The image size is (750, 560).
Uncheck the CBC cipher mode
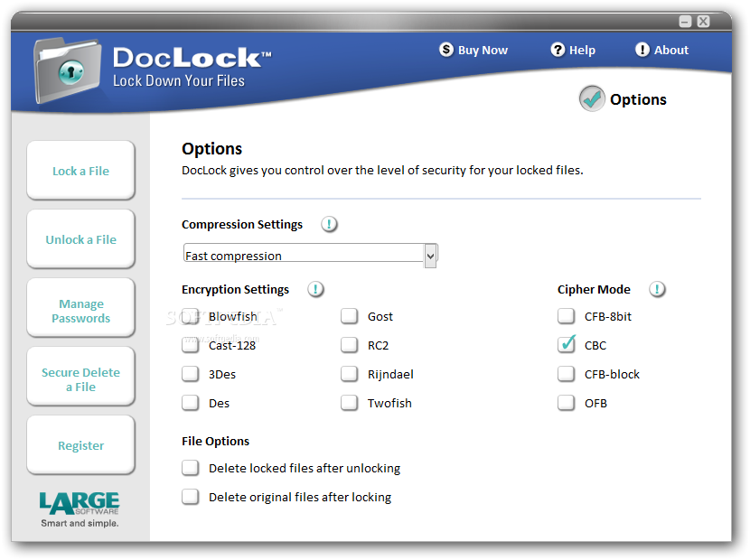(567, 345)
